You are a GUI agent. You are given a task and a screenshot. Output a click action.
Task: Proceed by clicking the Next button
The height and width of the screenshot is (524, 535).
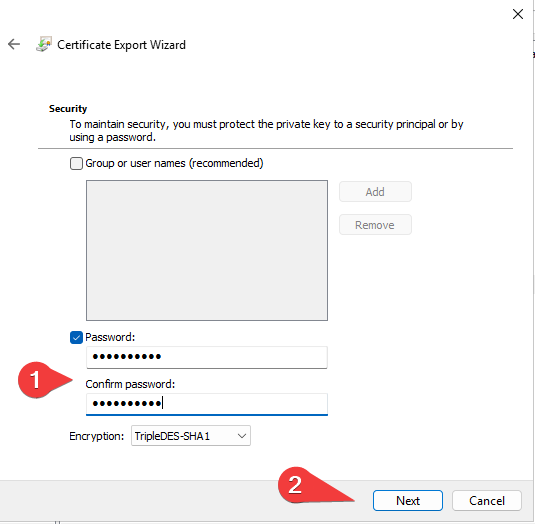[x=408, y=500]
